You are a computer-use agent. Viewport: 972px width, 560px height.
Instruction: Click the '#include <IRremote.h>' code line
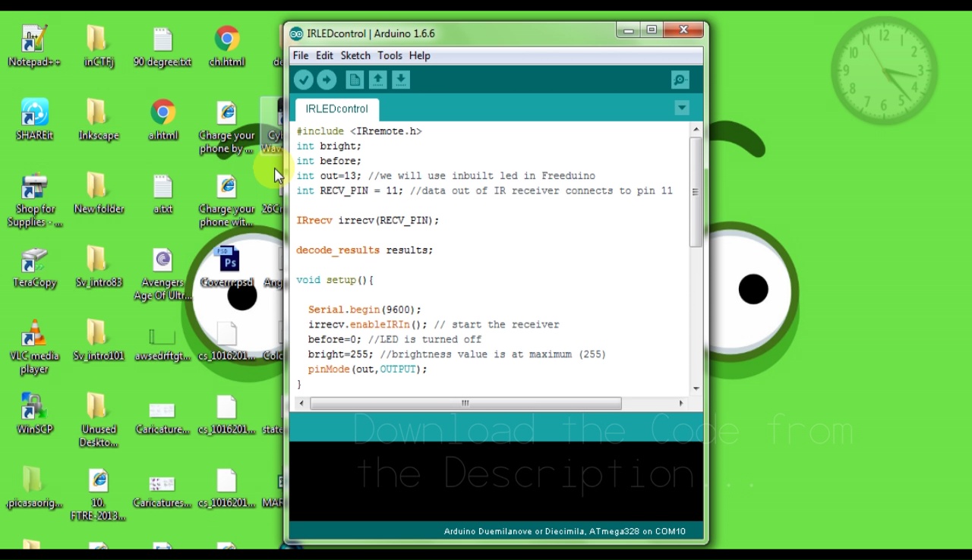click(x=359, y=131)
